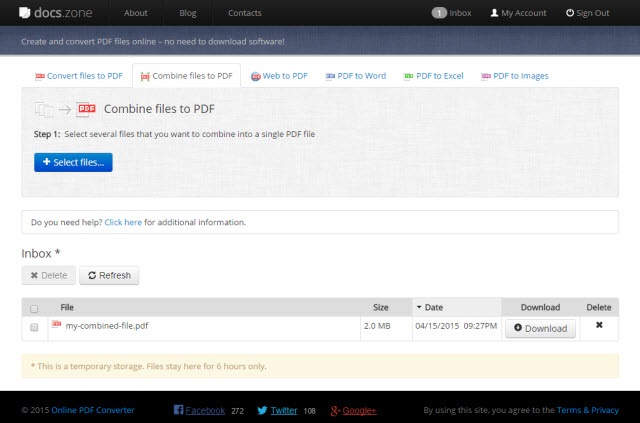The image size is (640, 423).
Task: Click the Google+ icon in footer
Action: [x=335, y=411]
